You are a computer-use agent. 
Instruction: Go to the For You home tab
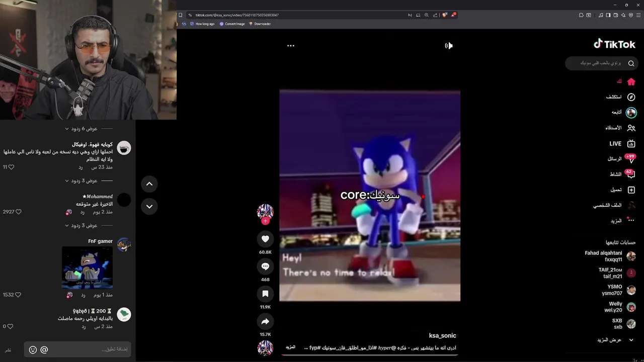626,81
